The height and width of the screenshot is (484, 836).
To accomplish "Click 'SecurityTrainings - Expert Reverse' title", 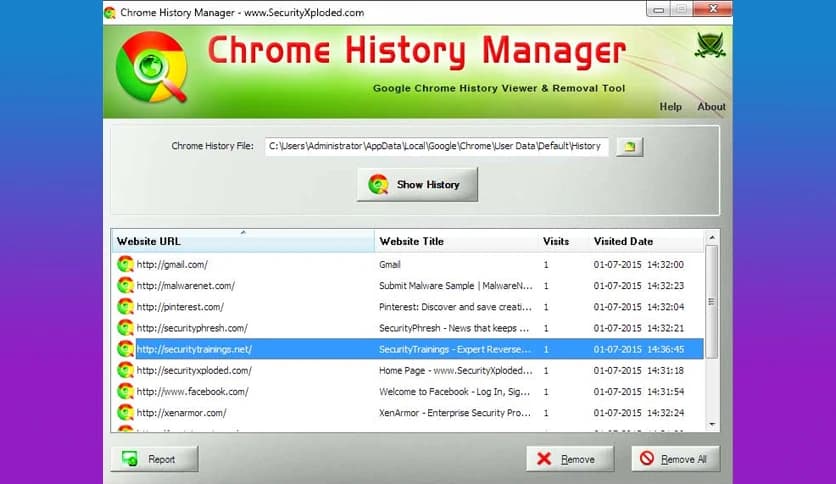I will (455, 349).
